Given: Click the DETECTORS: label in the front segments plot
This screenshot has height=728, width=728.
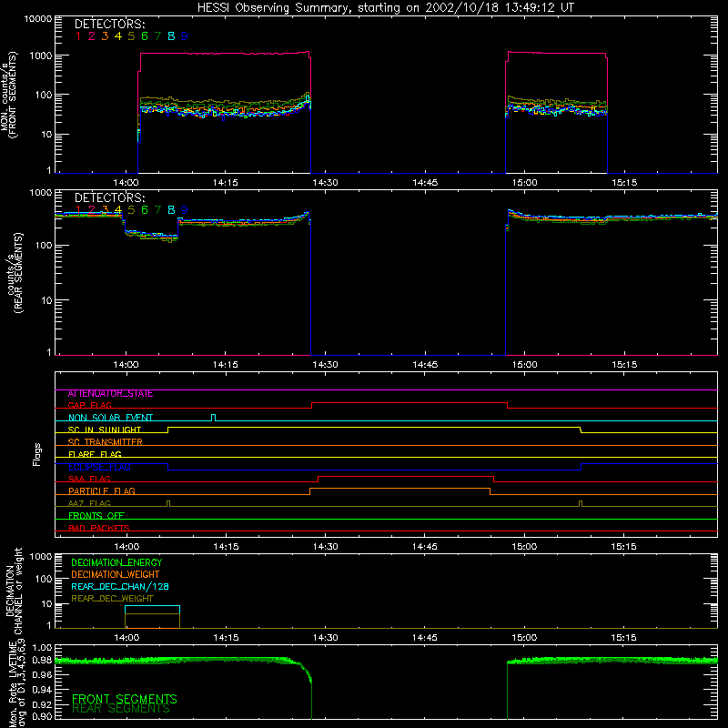Looking at the screenshot, I should tap(109, 25).
